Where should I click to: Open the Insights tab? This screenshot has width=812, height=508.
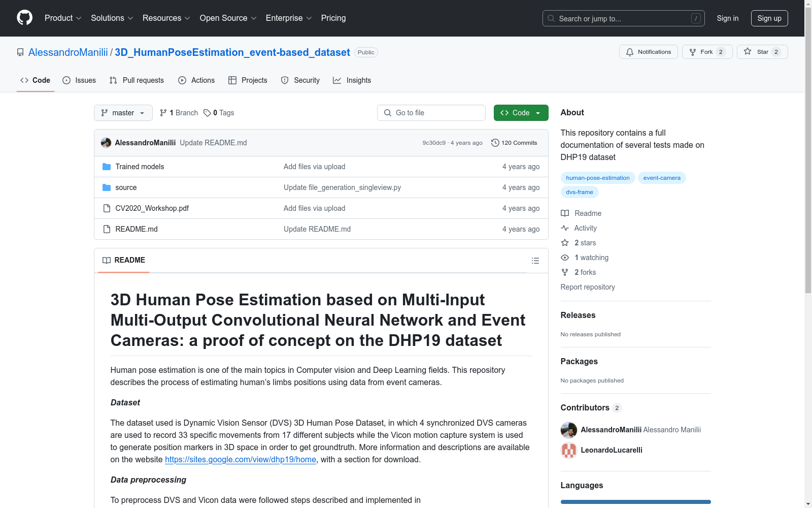[x=352, y=80]
